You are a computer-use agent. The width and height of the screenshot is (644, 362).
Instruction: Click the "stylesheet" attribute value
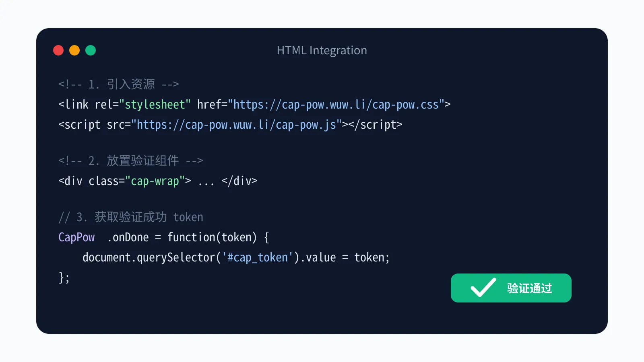[155, 105]
